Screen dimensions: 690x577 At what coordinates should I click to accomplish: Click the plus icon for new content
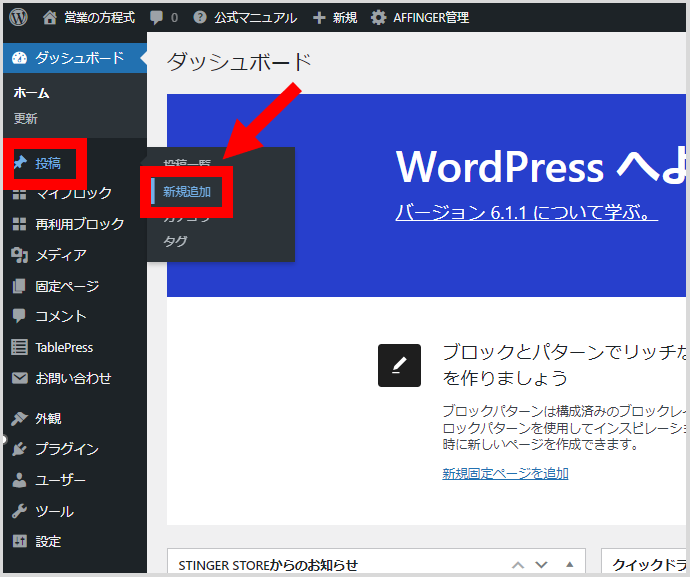(319, 18)
